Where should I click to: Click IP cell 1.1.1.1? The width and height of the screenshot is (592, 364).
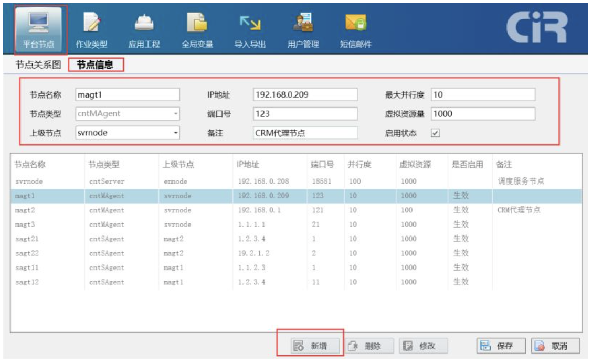pyautogui.click(x=251, y=224)
